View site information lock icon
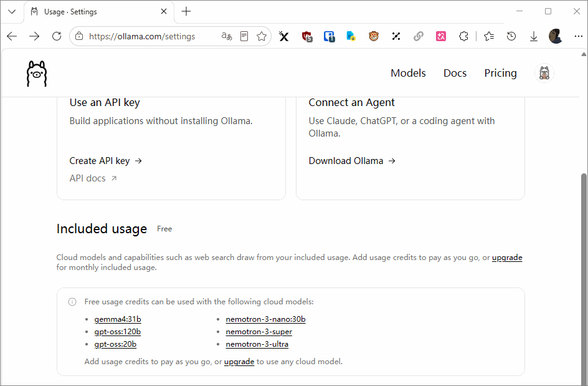The width and height of the screenshot is (588, 386). point(79,36)
